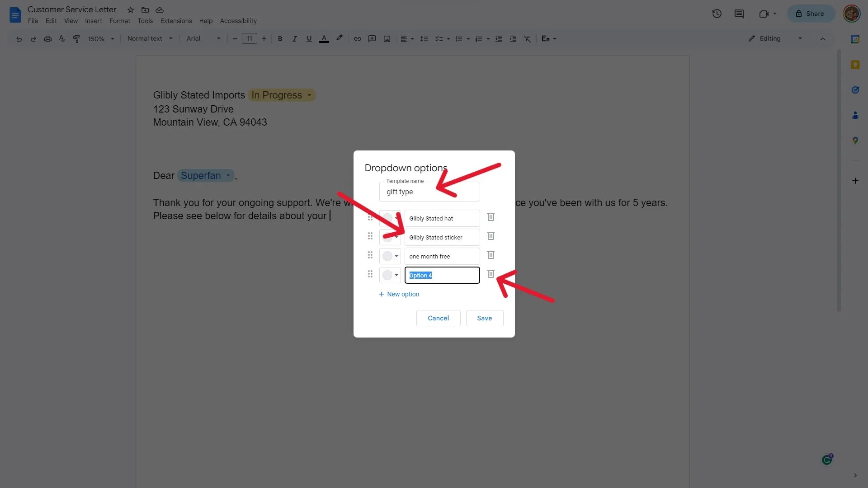Expand the In Progress status dropdown
Screen dimensions: 868x488
(309, 95)
